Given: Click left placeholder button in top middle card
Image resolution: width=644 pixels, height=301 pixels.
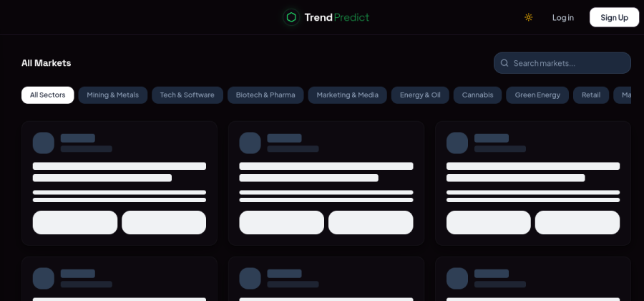Looking at the screenshot, I should [281, 222].
